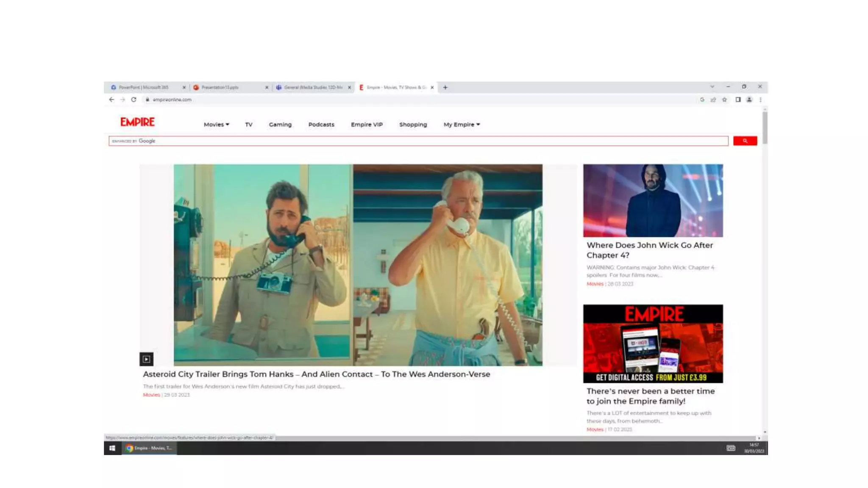Viewport: 868px width, 488px height.
Task: Open the browser side panel
Action: click(x=738, y=100)
